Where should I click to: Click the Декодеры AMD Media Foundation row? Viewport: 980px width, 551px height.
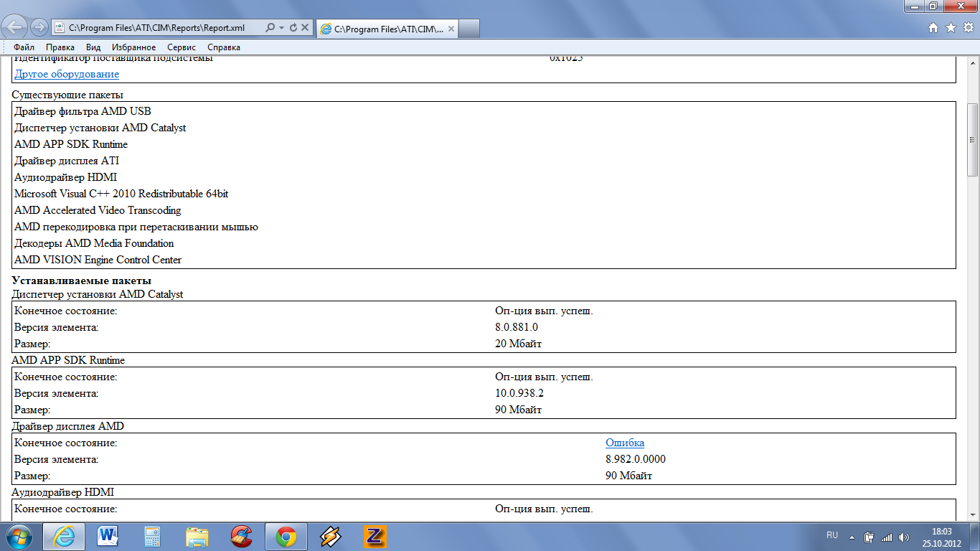(94, 243)
